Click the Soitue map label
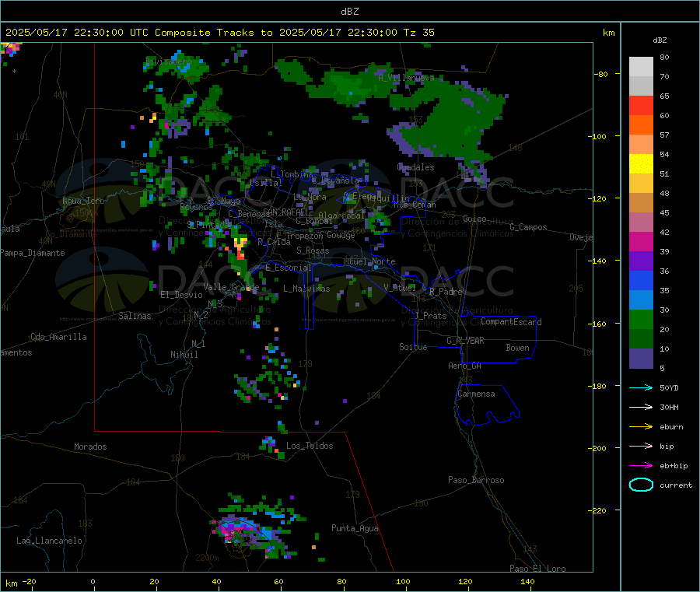 (x=413, y=347)
